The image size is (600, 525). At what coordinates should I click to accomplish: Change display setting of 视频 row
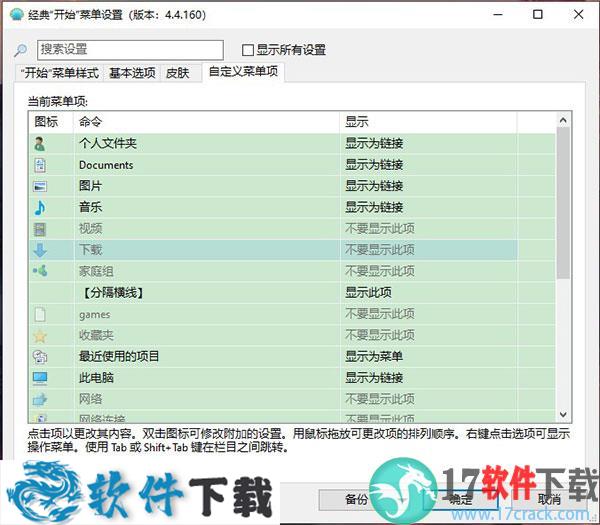pos(380,229)
